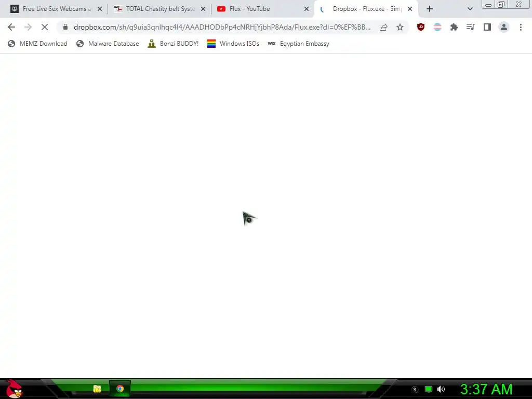This screenshot has width=532, height=399.
Task: Stop loading the Dropbox page
Action: [45, 27]
